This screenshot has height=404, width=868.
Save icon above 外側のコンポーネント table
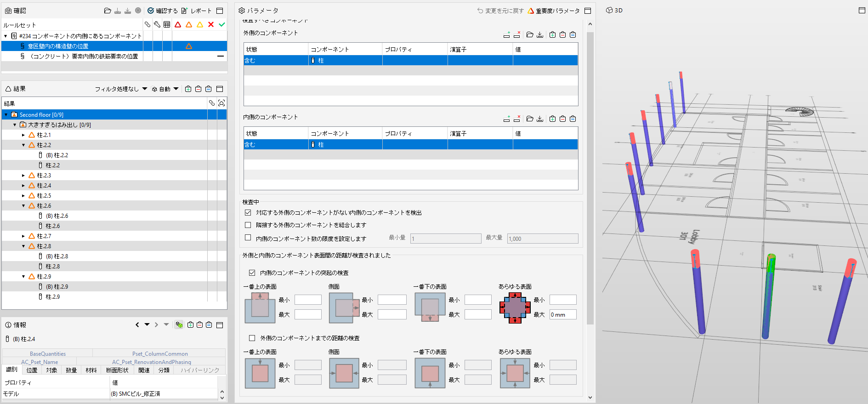coord(540,34)
